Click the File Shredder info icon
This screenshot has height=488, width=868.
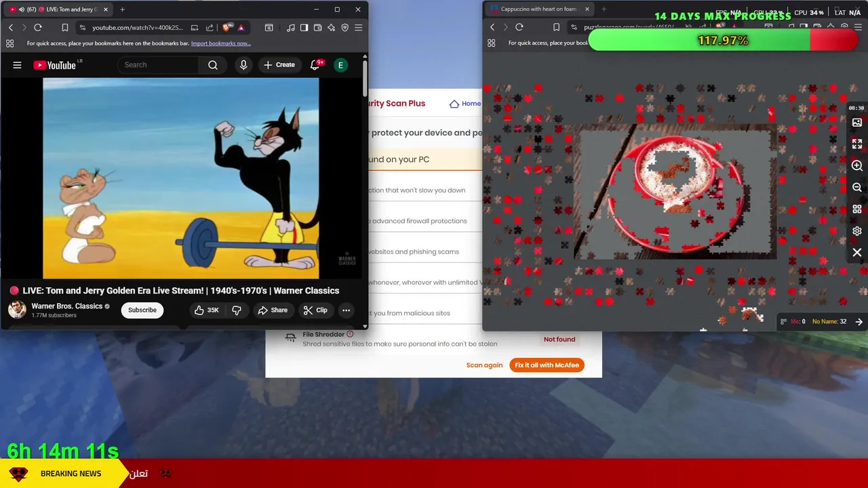350,334
